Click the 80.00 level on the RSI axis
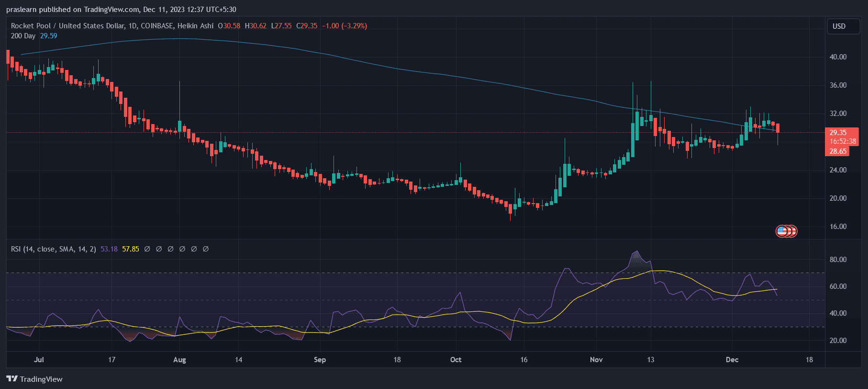The height and width of the screenshot is (389, 868). click(838, 260)
